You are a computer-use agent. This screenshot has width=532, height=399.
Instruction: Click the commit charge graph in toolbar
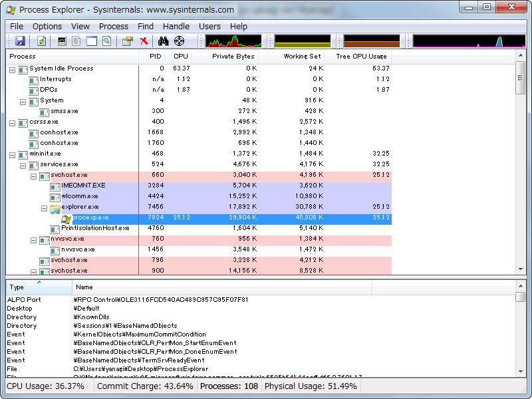click(303, 41)
